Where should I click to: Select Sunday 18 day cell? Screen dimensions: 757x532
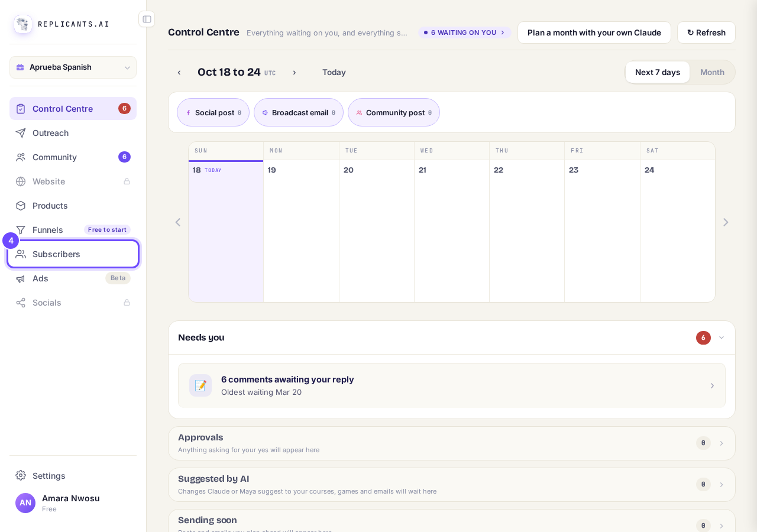[x=226, y=231]
